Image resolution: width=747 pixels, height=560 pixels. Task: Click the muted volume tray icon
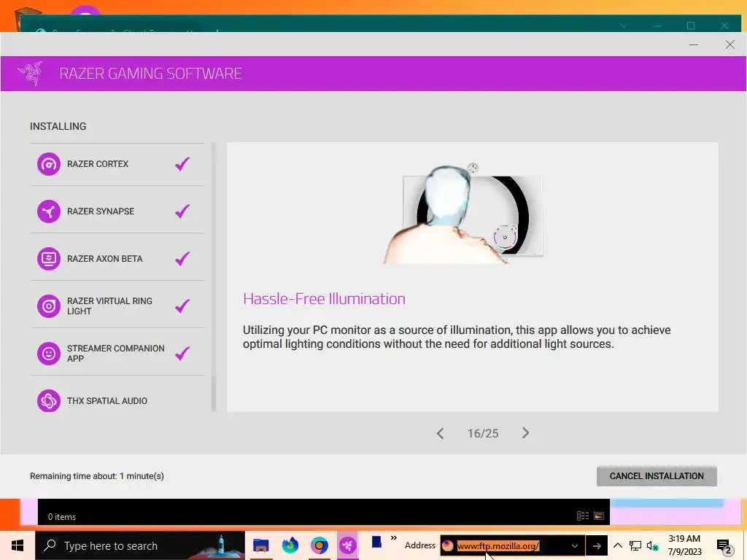tap(653, 545)
